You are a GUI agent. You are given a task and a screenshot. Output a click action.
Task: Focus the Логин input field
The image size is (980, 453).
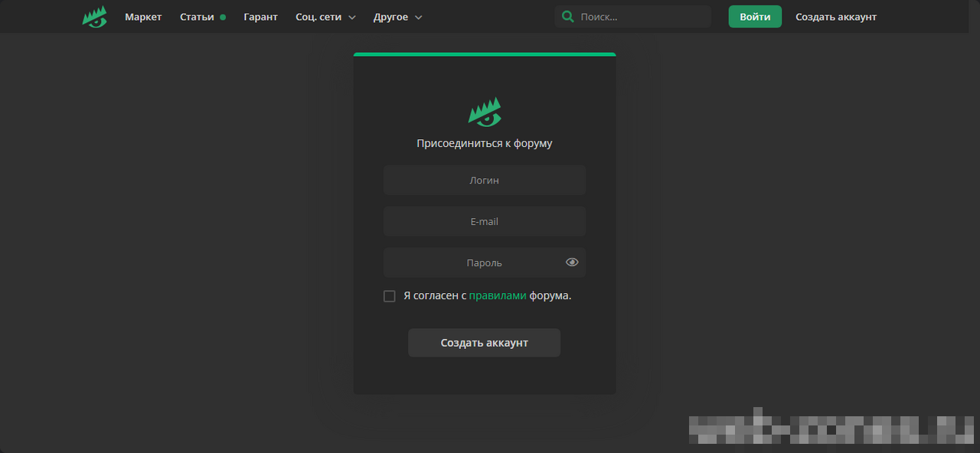[x=484, y=181]
